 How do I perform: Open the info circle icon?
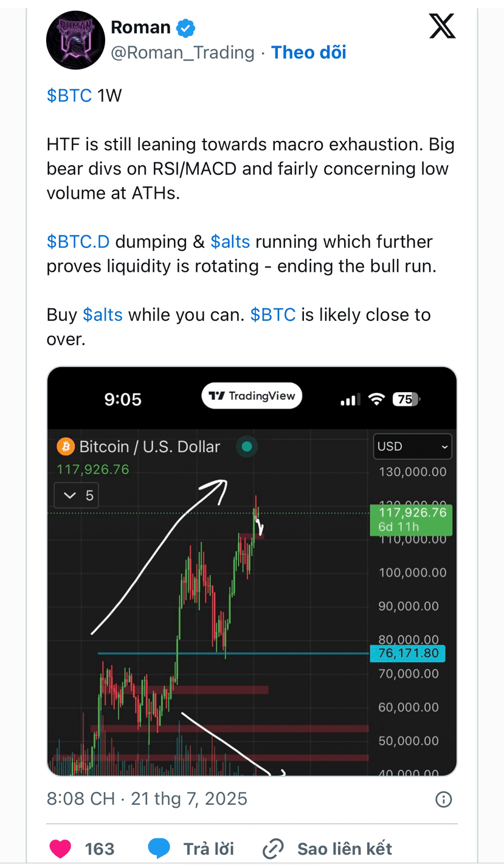click(x=444, y=798)
